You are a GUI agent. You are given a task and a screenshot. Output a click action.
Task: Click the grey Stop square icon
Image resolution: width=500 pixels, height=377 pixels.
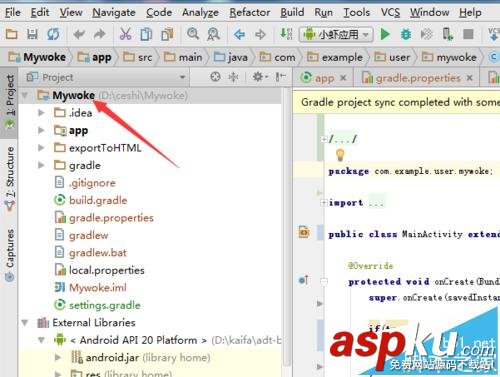pyautogui.click(x=468, y=34)
